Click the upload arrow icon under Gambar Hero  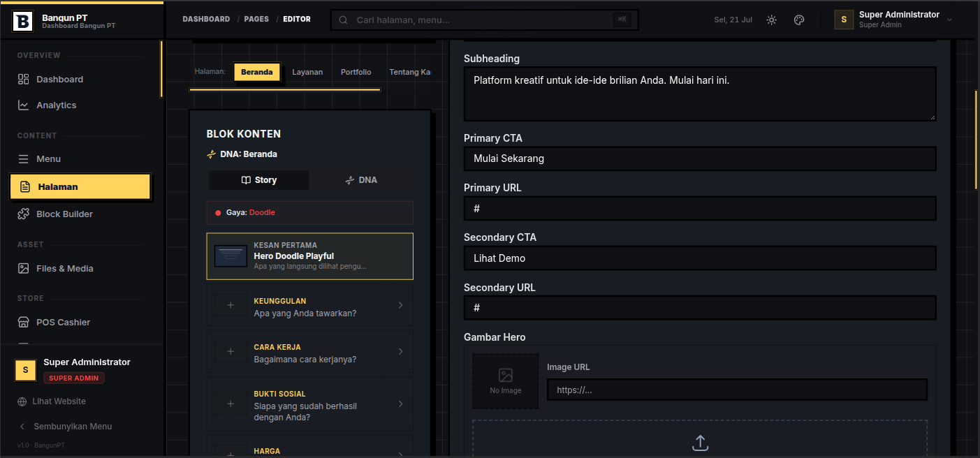pyautogui.click(x=700, y=443)
